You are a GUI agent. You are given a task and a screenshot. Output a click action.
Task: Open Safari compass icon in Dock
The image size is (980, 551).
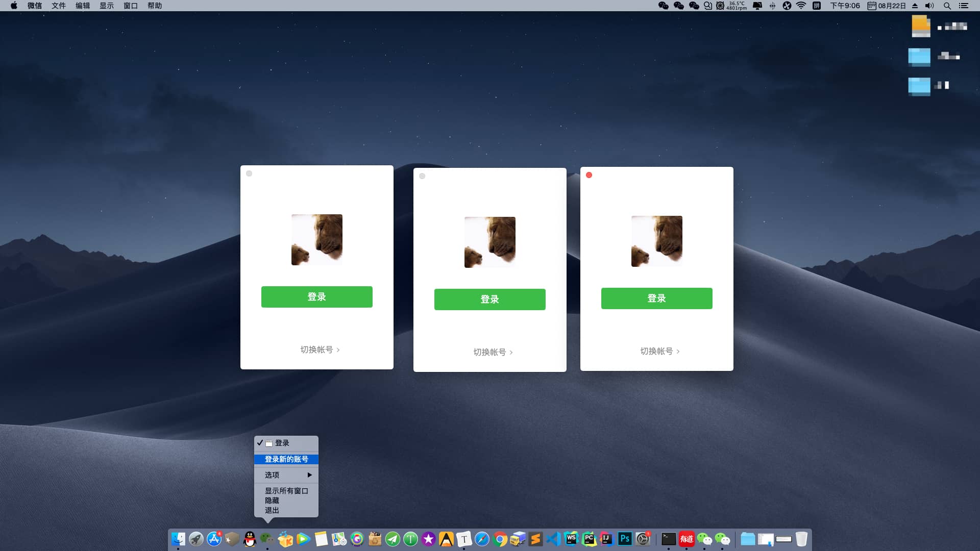(x=482, y=539)
